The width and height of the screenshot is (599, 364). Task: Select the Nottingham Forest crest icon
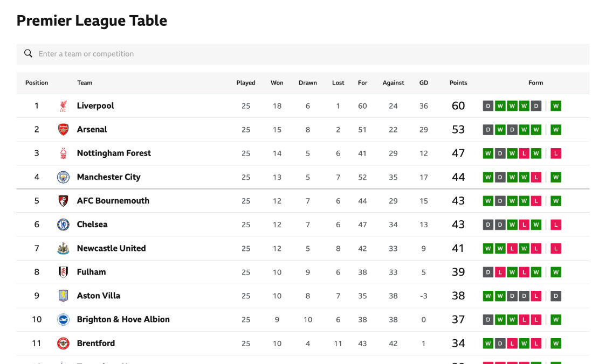click(63, 153)
